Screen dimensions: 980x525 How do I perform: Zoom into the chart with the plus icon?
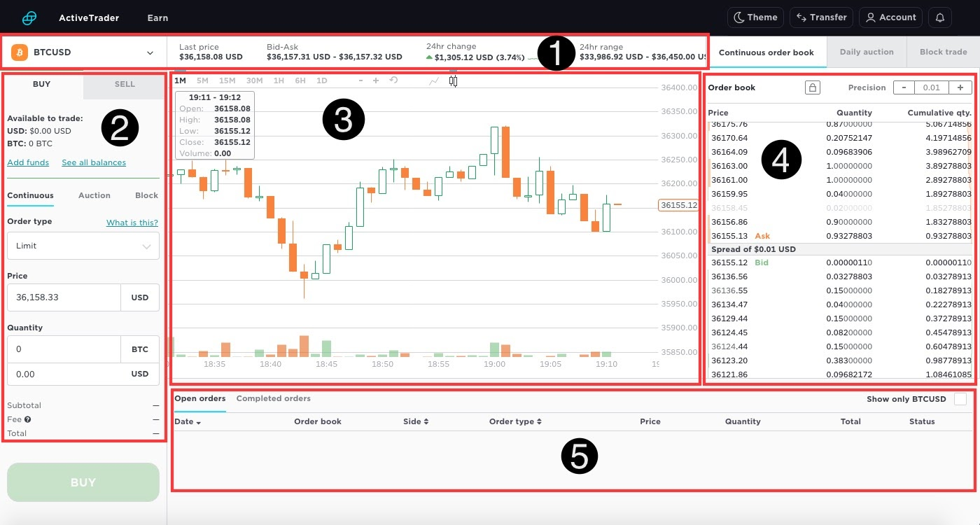[x=376, y=80]
